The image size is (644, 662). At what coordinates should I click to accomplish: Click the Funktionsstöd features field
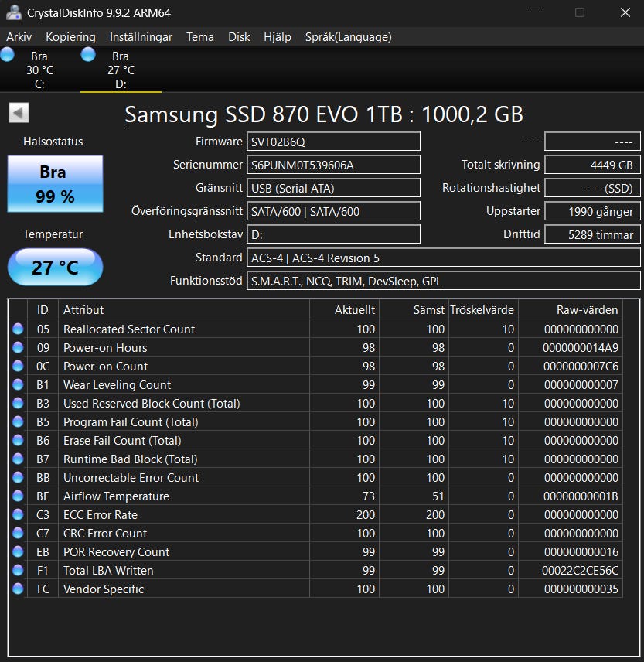(x=444, y=281)
